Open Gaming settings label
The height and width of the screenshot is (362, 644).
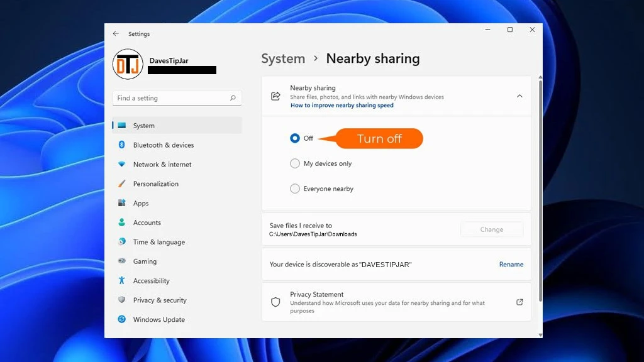145,261
